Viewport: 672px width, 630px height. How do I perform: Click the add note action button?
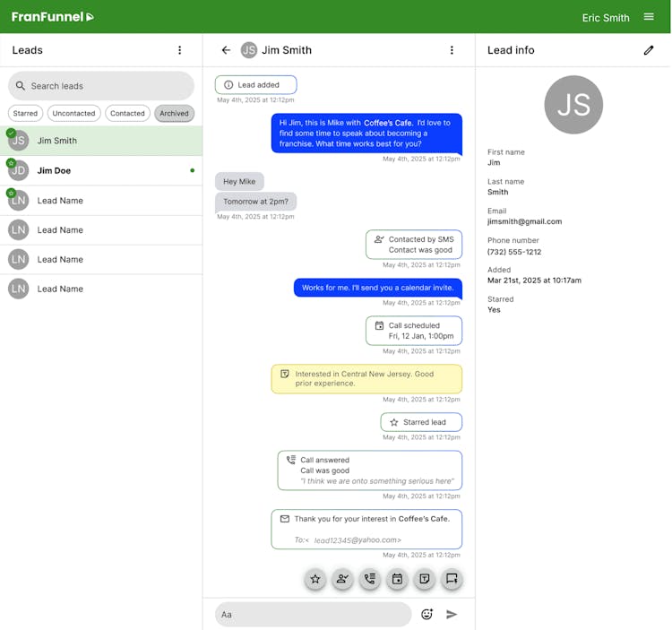coord(425,579)
